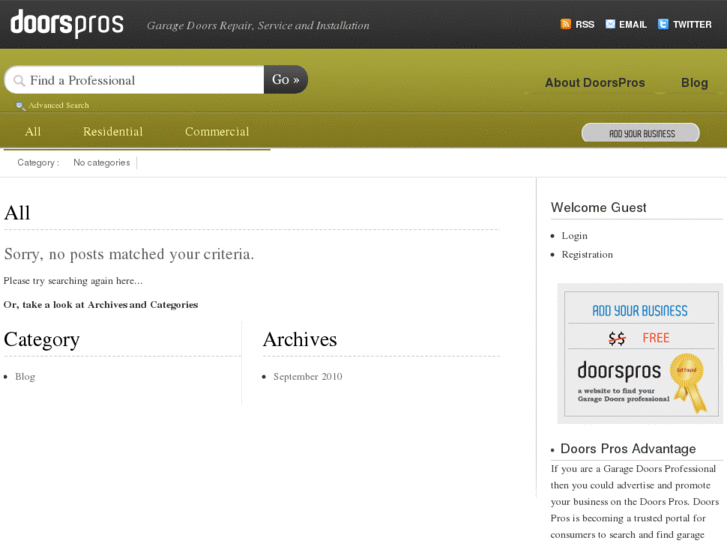
Task: Click the Email envelope icon
Action: (610, 24)
